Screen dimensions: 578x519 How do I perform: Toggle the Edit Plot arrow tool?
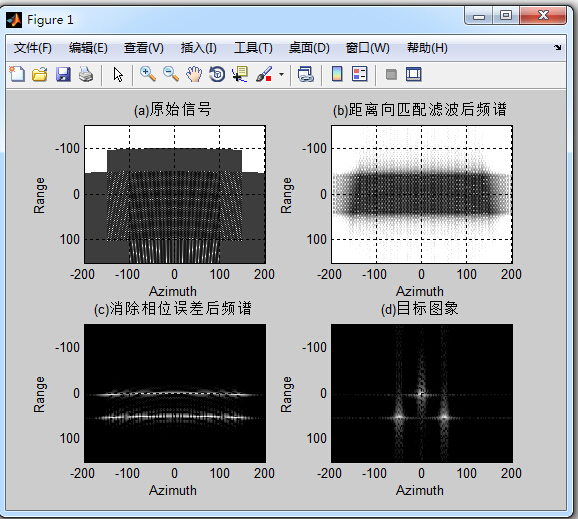tap(118, 74)
